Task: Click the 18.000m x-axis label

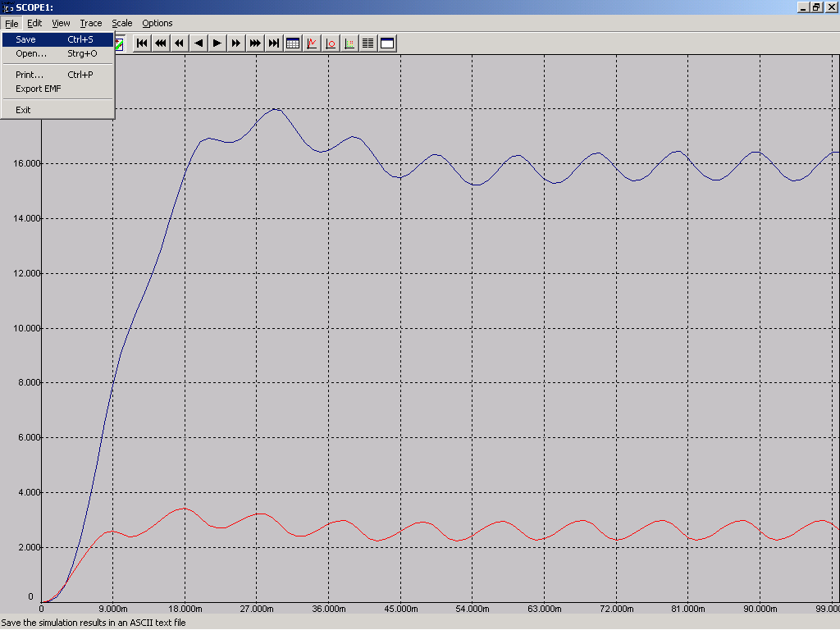Action: pos(185,609)
